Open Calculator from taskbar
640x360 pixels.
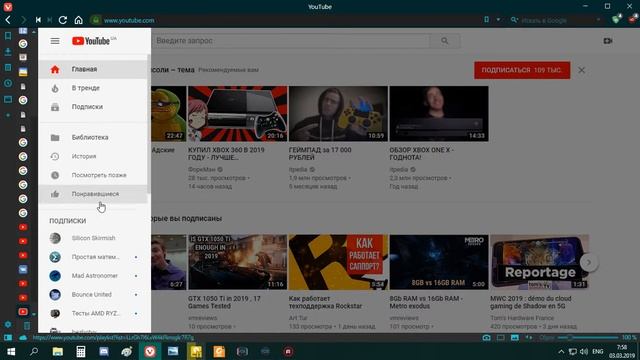click(x=80, y=351)
